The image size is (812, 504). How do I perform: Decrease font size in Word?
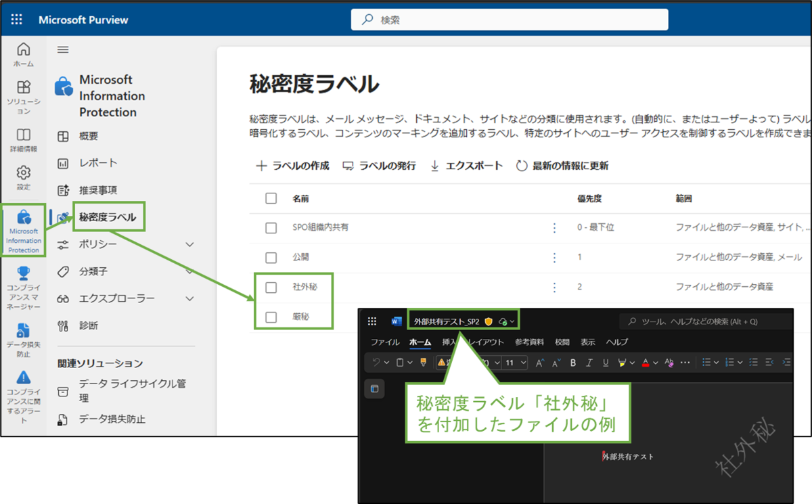[x=556, y=363]
